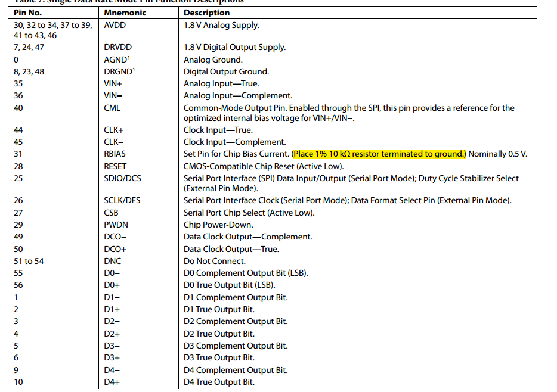The image size is (557, 392).
Task: Click highlighted '10 kΩ resistor terminated to ground' text
Action: pyautogui.click(x=397, y=154)
